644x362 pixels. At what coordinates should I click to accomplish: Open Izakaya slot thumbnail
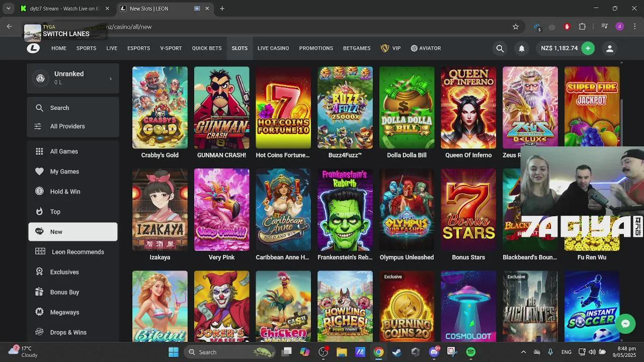click(x=160, y=210)
